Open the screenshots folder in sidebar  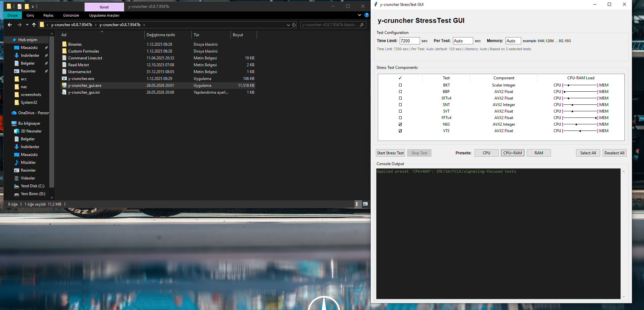(31, 95)
